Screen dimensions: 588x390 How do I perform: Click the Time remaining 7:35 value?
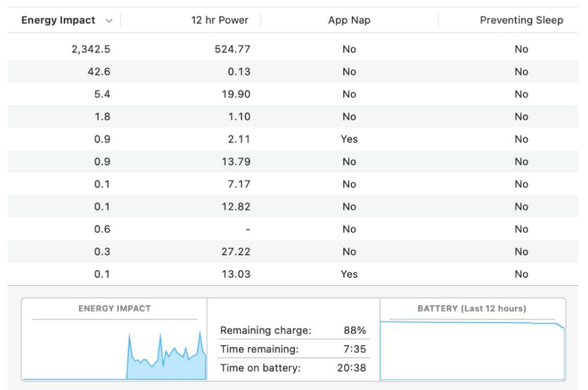[x=356, y=349]
